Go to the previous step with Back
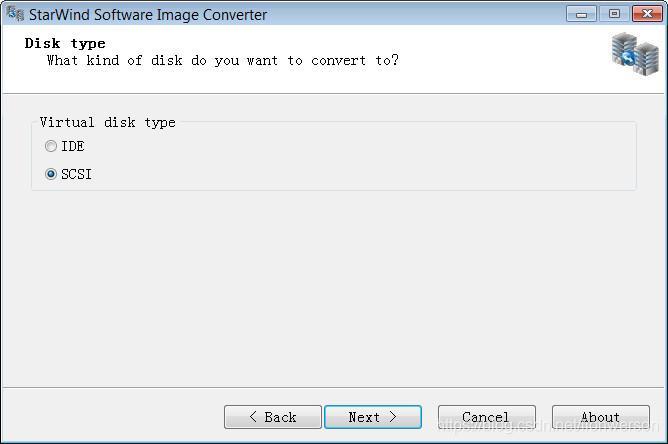 273,417
